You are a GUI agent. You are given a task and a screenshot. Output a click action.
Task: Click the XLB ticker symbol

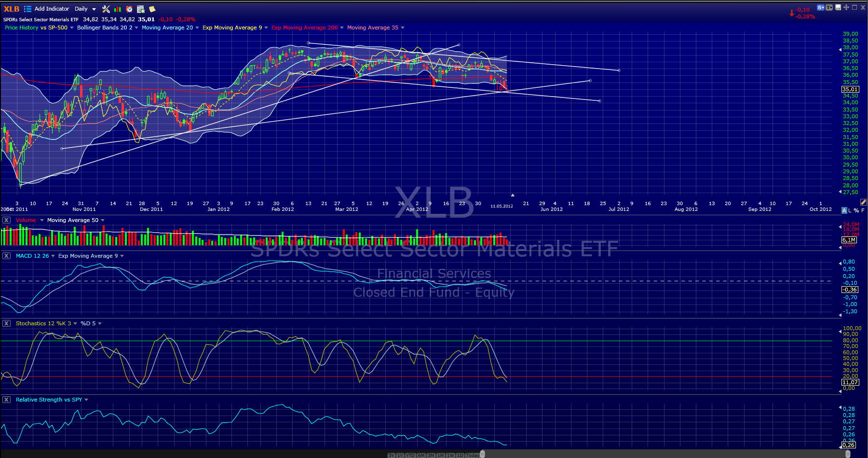(12, 9)
